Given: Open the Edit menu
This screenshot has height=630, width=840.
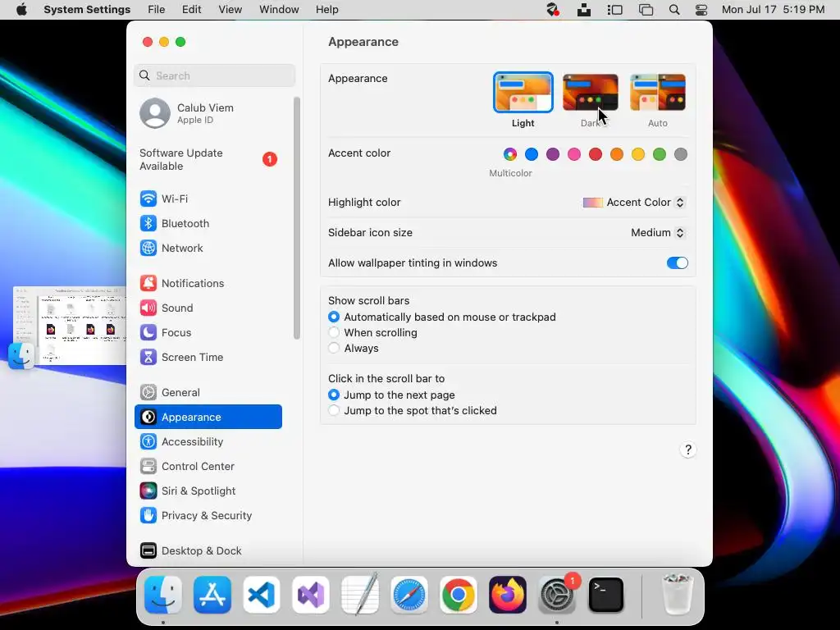Looking at the screenshot, I should [x=192, y=10].
